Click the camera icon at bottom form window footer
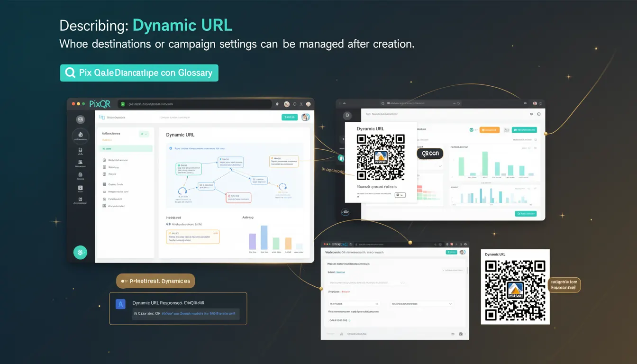 point(460,334)
